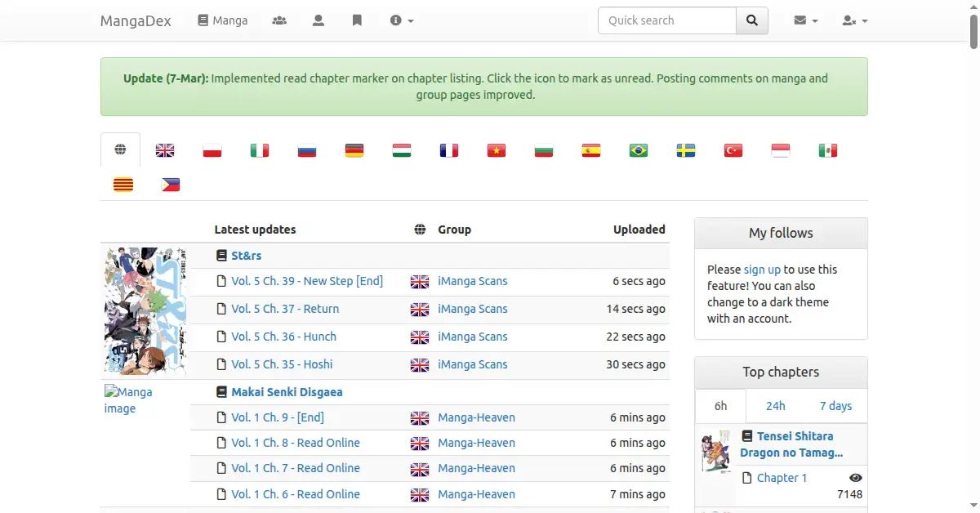
Task: Click the magnifying glass search button
Action: (752, 20)
